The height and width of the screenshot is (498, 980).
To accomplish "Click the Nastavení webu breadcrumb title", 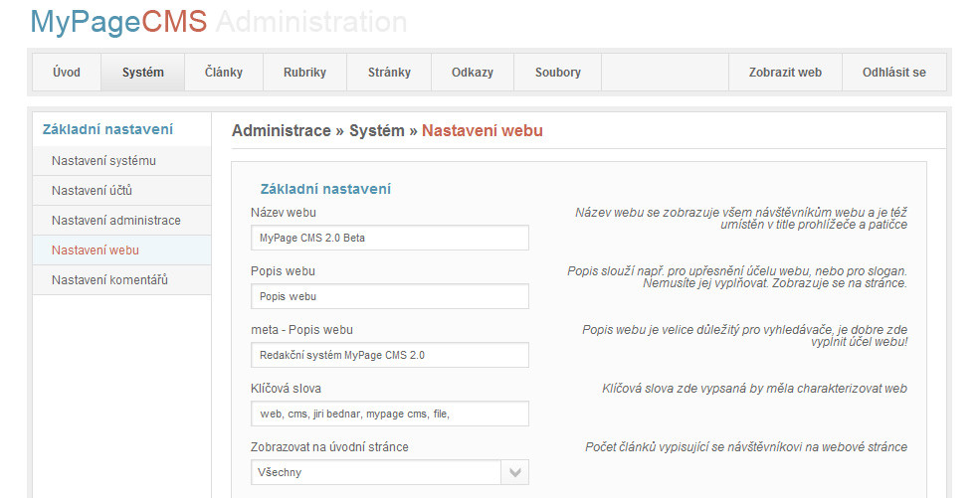I will [483, 130].
